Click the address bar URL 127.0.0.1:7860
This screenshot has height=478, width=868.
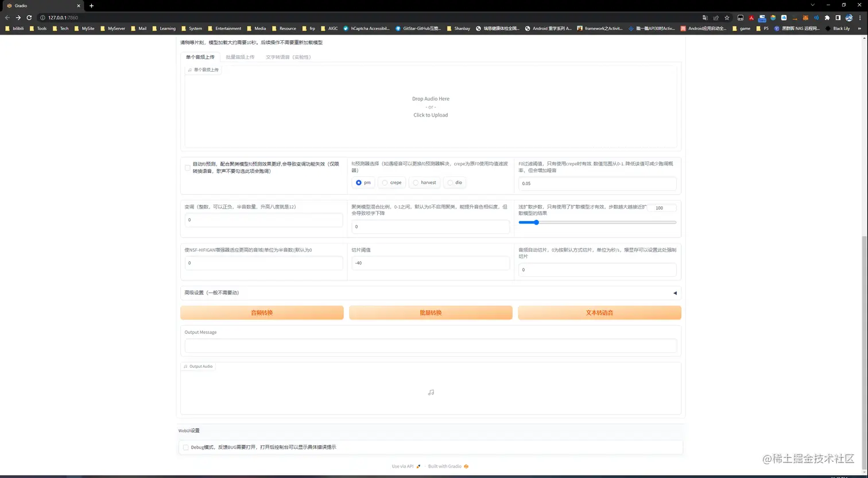click(x=63, y=18)
